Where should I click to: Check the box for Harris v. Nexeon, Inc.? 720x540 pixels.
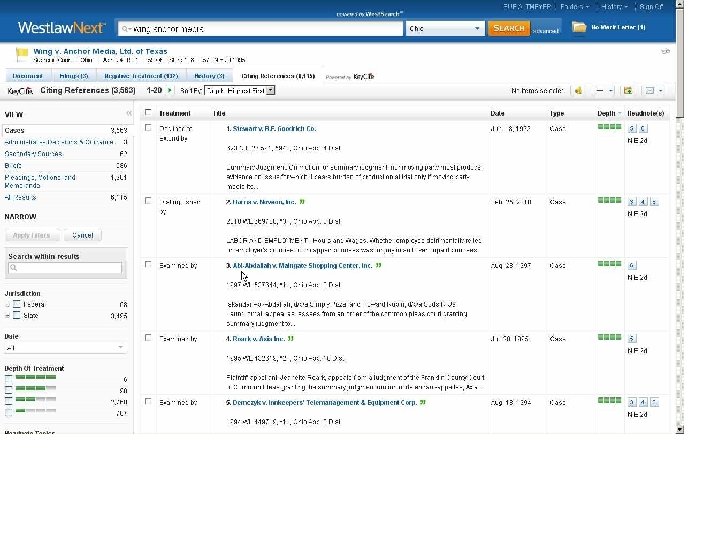tap(148, 201)
